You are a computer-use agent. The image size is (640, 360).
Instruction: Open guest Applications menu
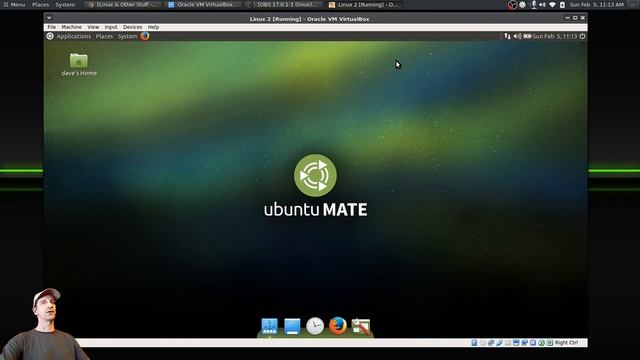click(x=73, y=36)
